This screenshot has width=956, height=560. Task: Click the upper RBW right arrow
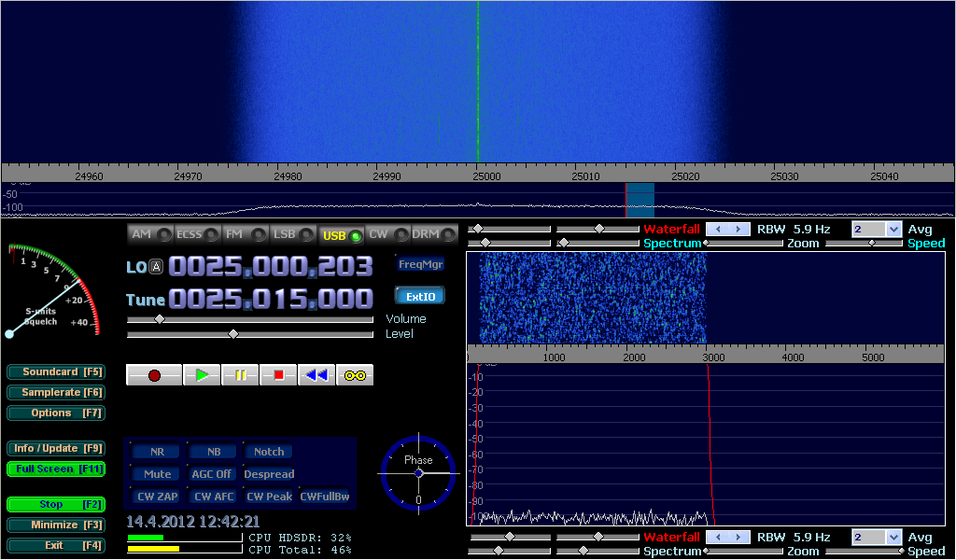point(739,230)
